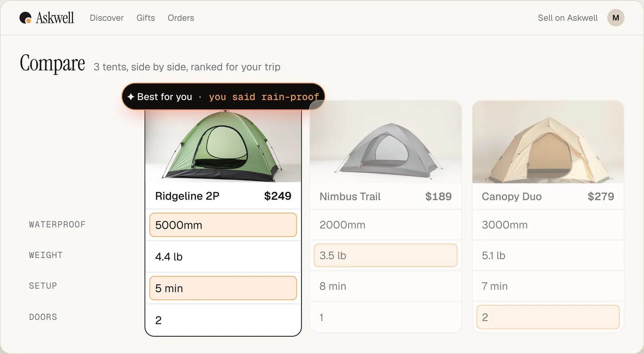Image resolution: width=644 pixels, height=354 pixels.
Task: Select the 4.4 lb weight cell
Action: tap(223, 257)
